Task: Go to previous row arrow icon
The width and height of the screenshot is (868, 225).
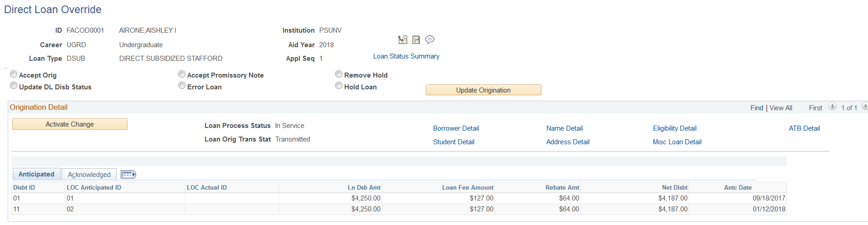Action: (x=832, y=107)
